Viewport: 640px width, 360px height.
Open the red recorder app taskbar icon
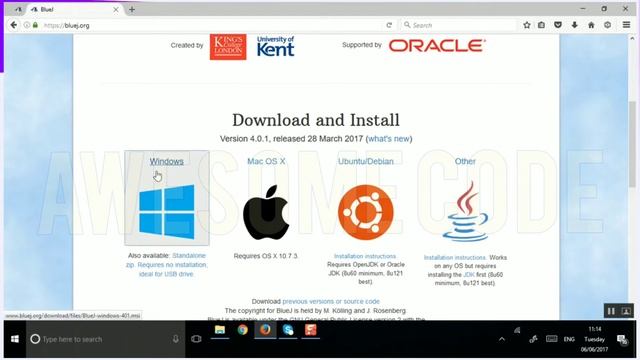311,330
